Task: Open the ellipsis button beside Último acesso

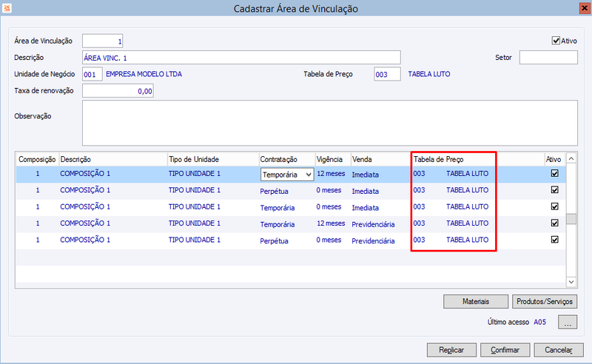Action: pyautogui.click(x=568, y=322)
